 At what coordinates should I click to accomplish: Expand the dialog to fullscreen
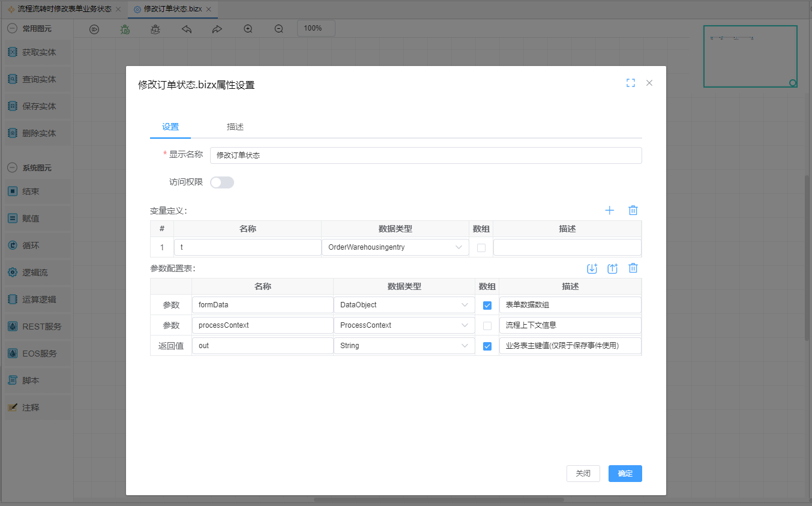630,83
